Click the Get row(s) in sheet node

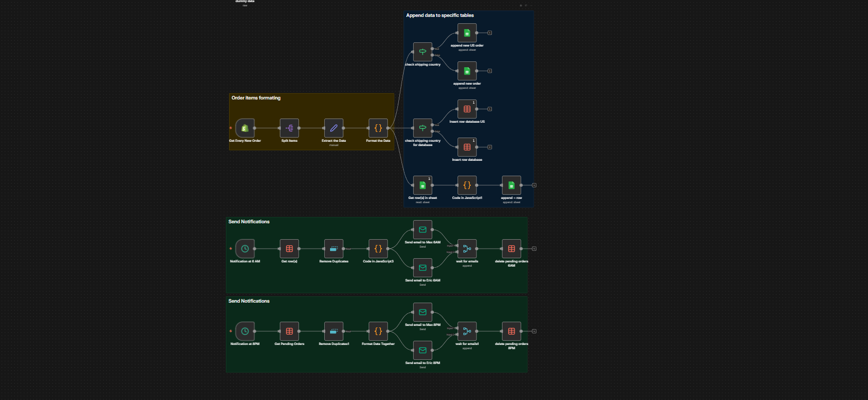tap(423, 185)
